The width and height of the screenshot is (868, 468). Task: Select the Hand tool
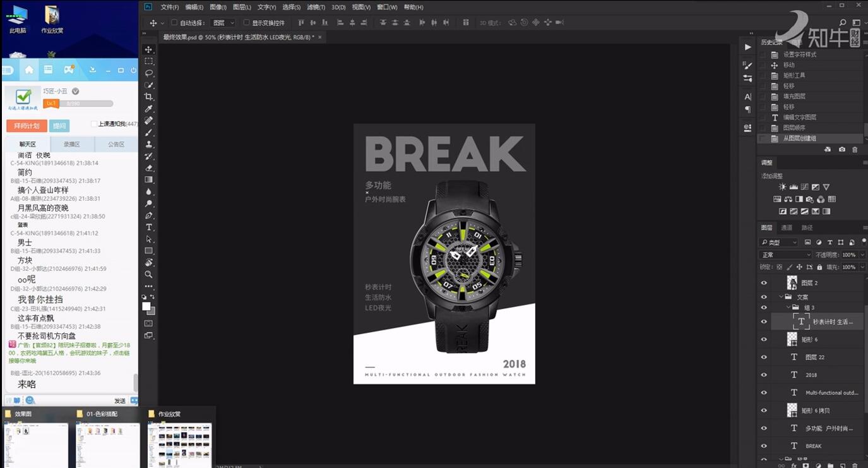click(x=149, y=263)
